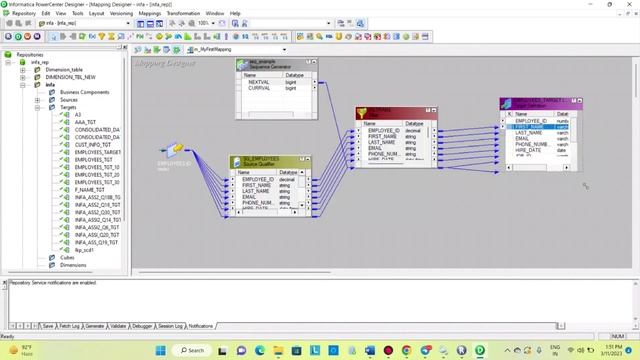Click CURRVAL port in Sequence Generator

259,88
